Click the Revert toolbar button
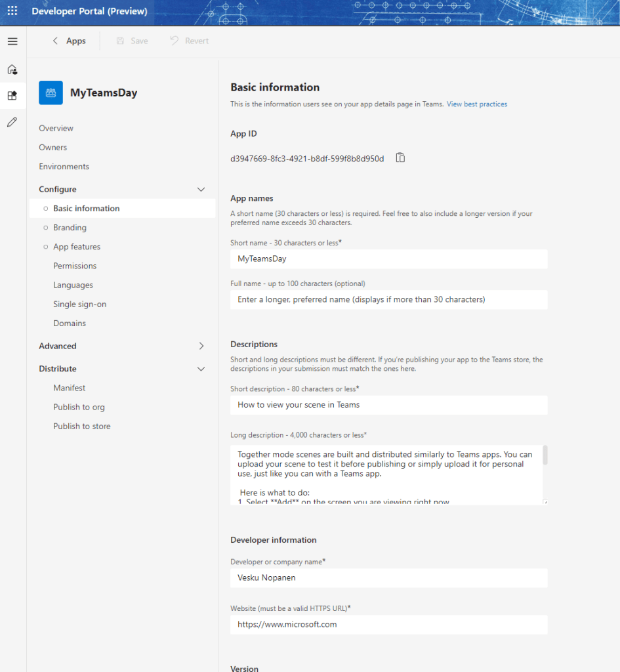The height and width of the screenshot is (672, 620). click(189, 41)
